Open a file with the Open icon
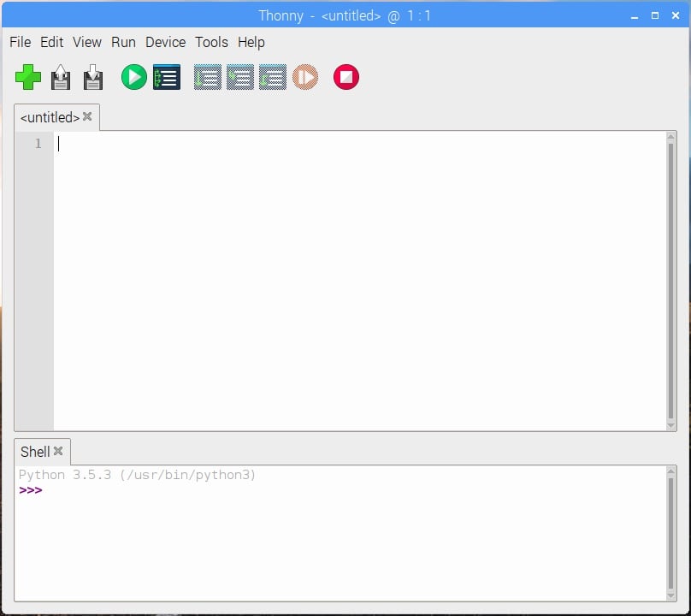The height and width of the screenshot is (616, 691). 61,78
